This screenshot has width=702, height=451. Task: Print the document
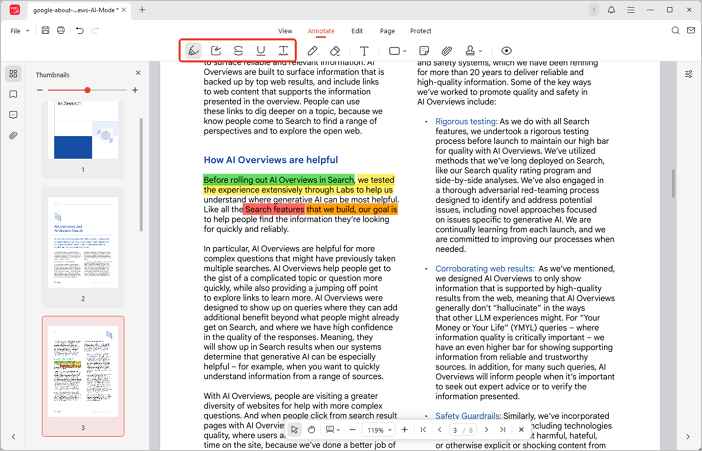pos(61,30)
